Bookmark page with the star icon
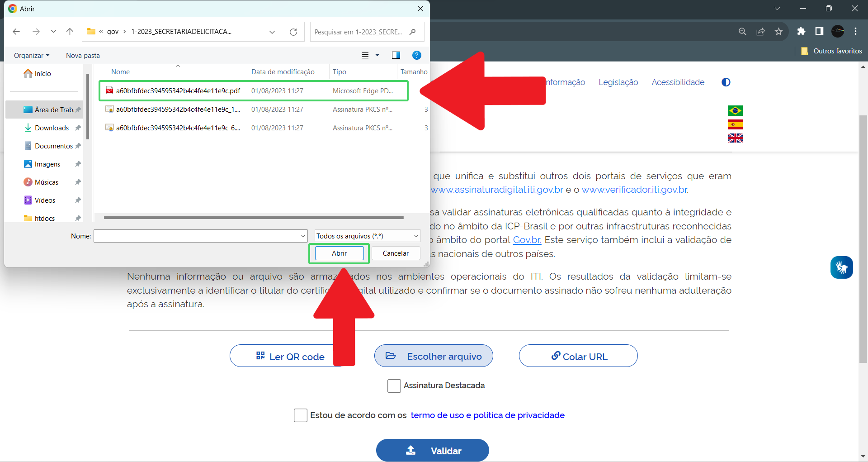Viewport: 868px width, 462px height. pyautogui.click(x=778, y=32)
